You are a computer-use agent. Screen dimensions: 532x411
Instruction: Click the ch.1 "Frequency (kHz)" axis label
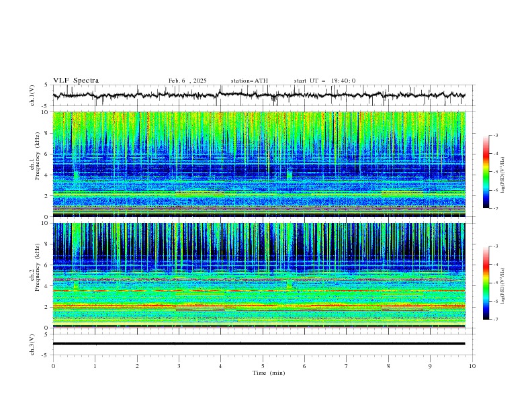click(x=38, y=156)
